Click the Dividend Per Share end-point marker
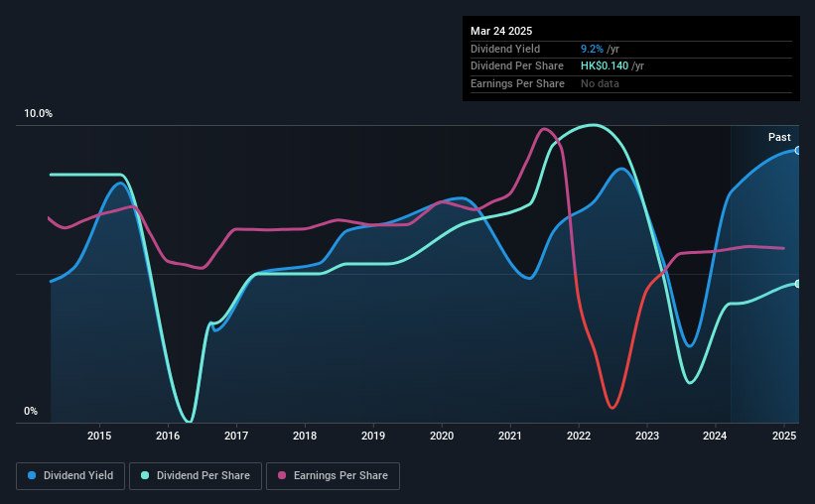Viewport: 815px width, 504px height. [797, 284]
